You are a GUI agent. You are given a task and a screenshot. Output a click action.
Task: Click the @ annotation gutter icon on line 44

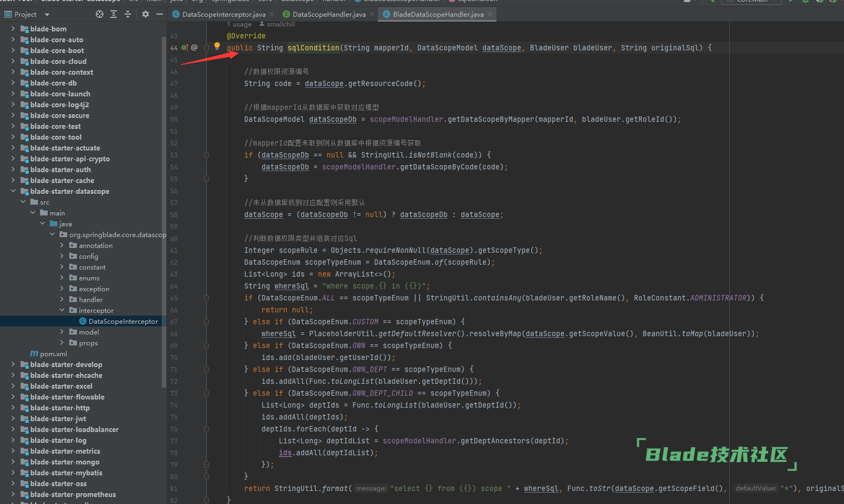194,48
